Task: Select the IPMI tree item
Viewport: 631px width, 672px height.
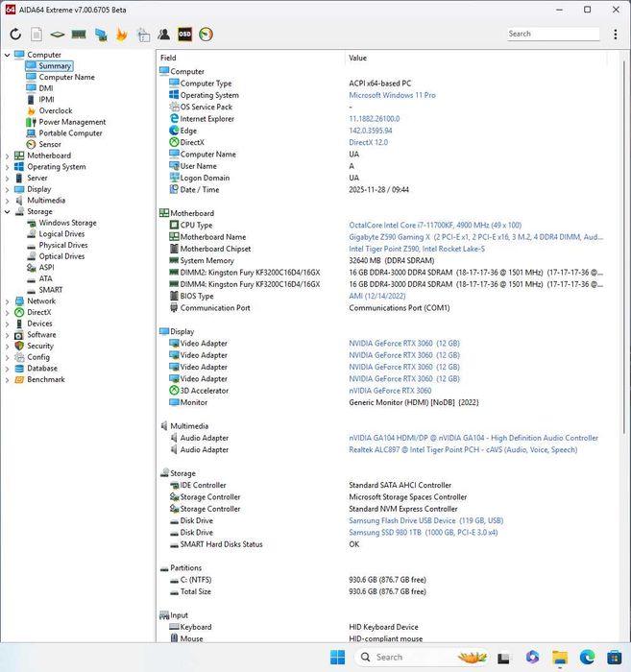Action: coord(46,100)
